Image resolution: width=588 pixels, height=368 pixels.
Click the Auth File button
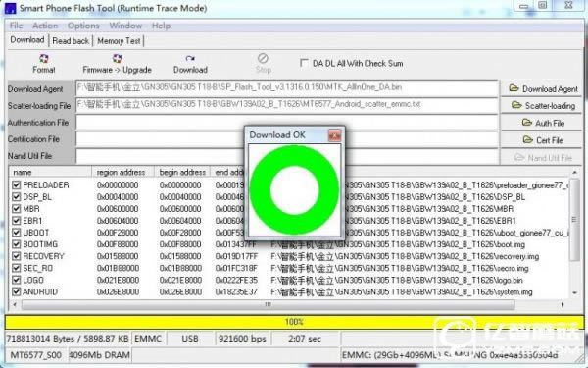tap(543, 123)
